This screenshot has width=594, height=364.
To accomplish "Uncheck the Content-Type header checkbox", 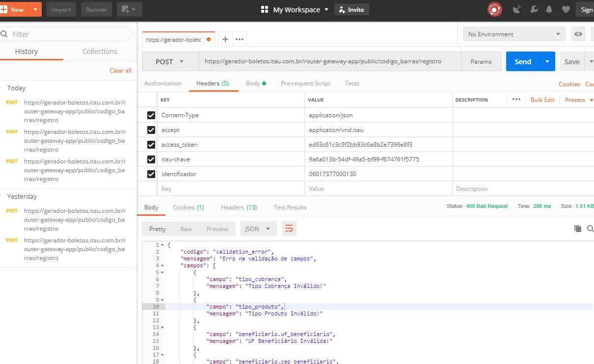I will 151,115.
